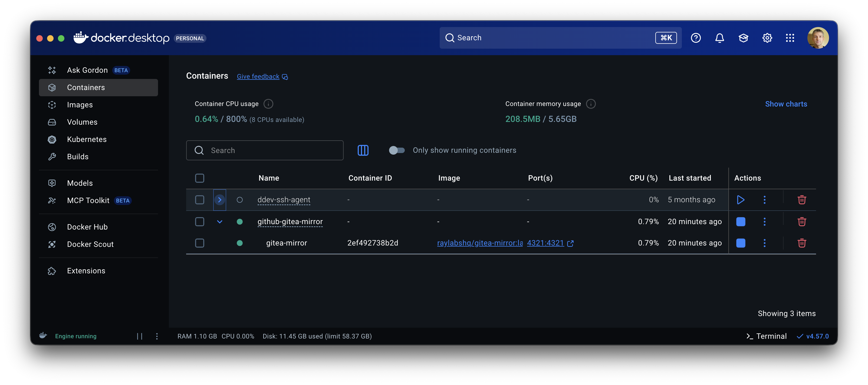Open the Volumes section
This screenshot has height=385, width=868.
click(82, 122)
